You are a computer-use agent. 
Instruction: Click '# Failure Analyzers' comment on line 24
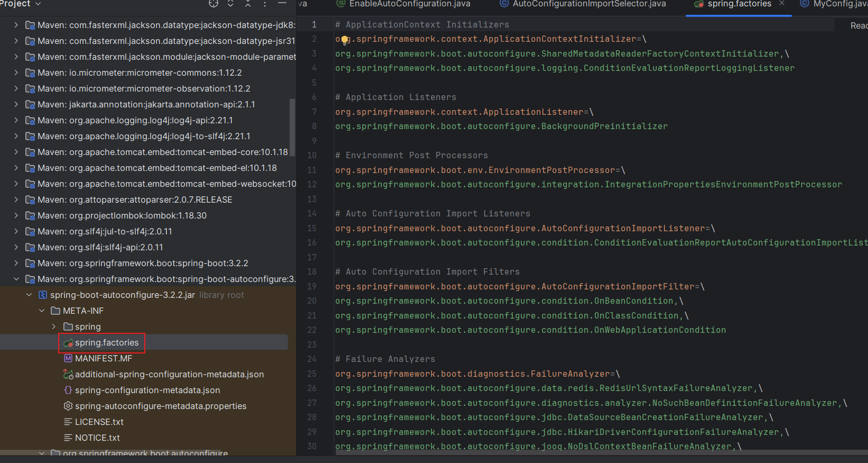(385, 359)
